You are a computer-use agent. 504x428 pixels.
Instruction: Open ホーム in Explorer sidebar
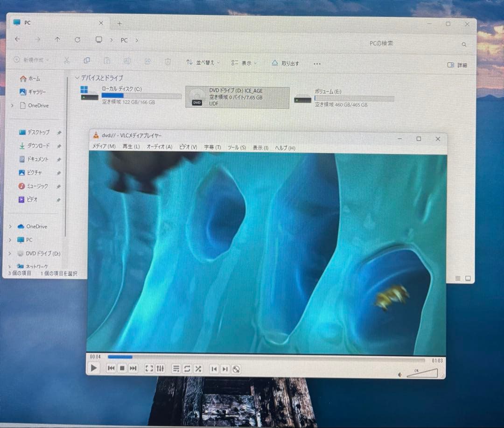click(30, 78)
